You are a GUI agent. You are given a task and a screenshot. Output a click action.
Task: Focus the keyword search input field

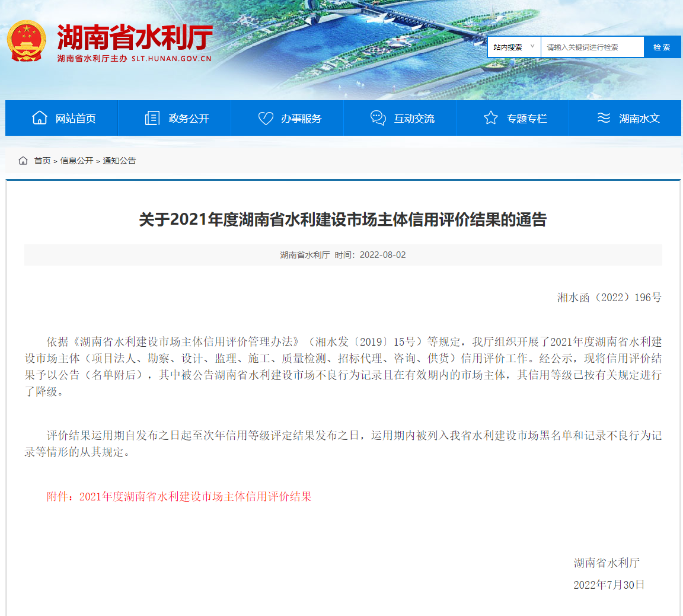coord(592,47)
